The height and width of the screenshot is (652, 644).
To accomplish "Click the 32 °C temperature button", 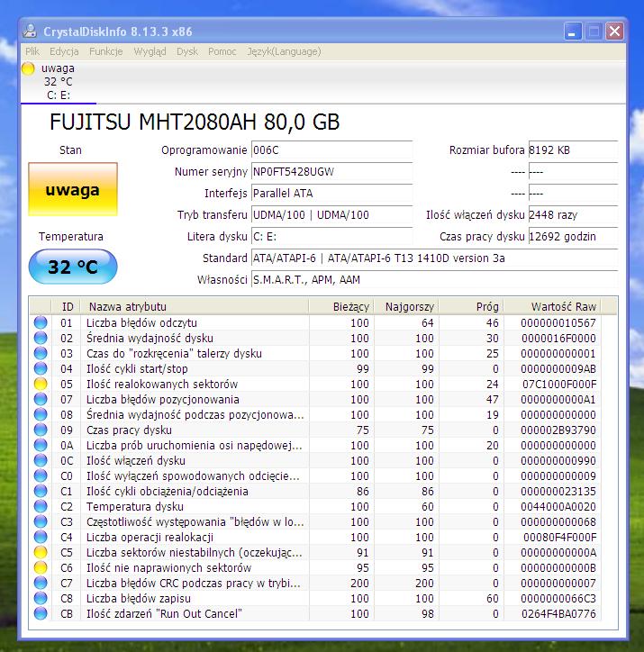I will pos(73,267).
